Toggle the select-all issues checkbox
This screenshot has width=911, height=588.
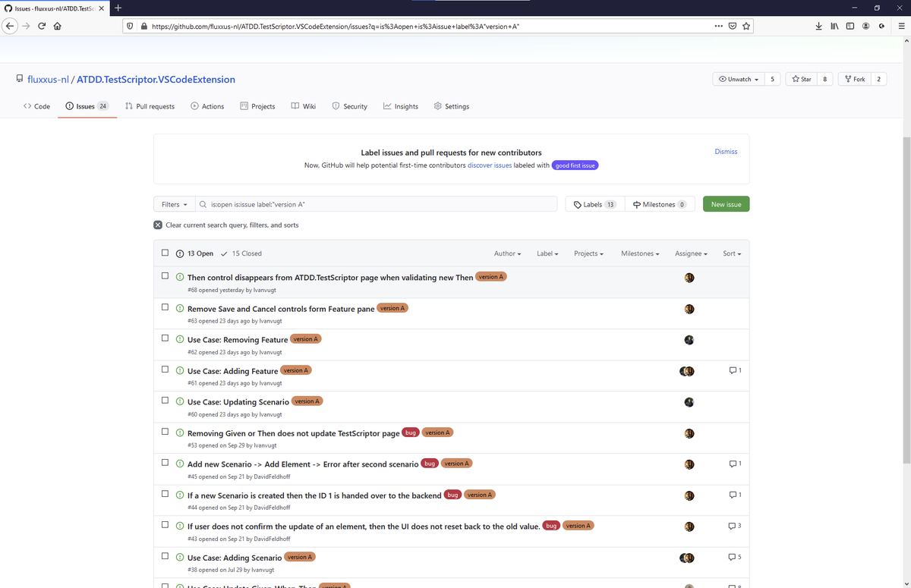click(165, 253)
